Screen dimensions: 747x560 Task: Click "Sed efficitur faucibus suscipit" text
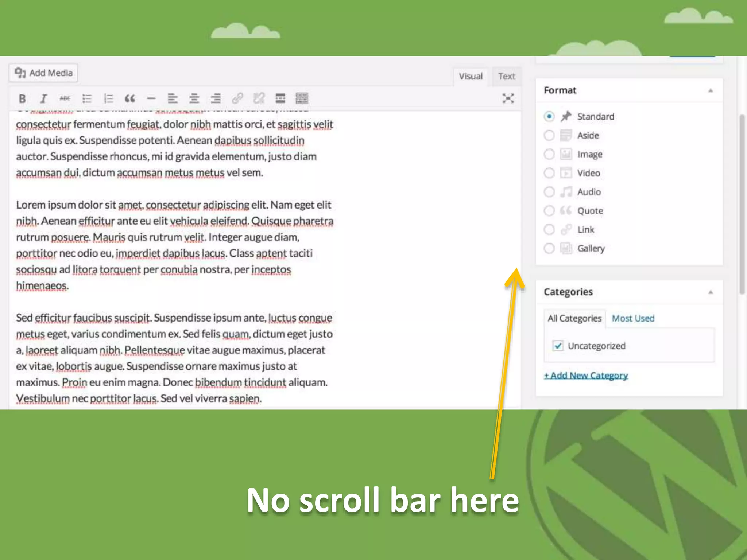(83, 318)
